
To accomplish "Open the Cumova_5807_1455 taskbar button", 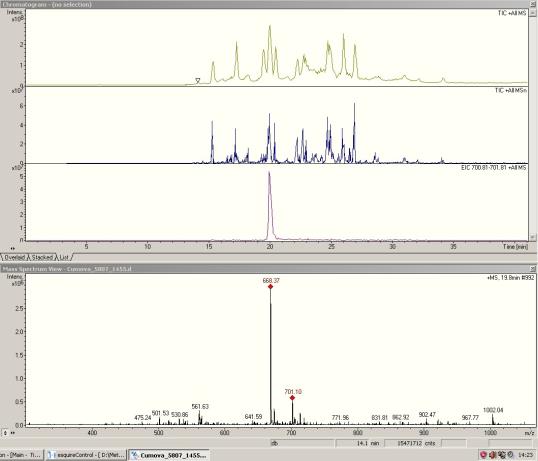I will coord(168,455).
